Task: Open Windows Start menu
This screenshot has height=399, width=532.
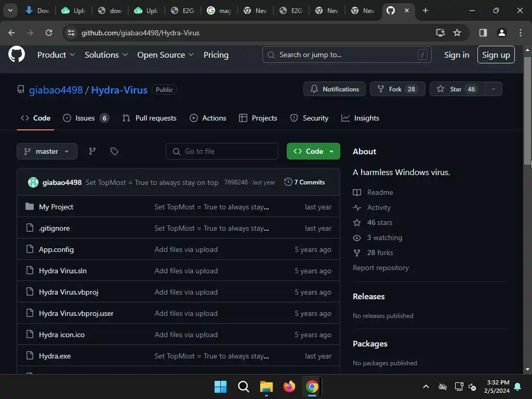Action: pos(220,387)
